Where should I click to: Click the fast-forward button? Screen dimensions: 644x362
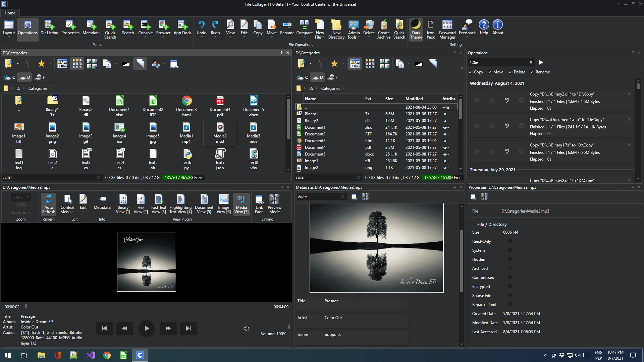coord(168,328)
